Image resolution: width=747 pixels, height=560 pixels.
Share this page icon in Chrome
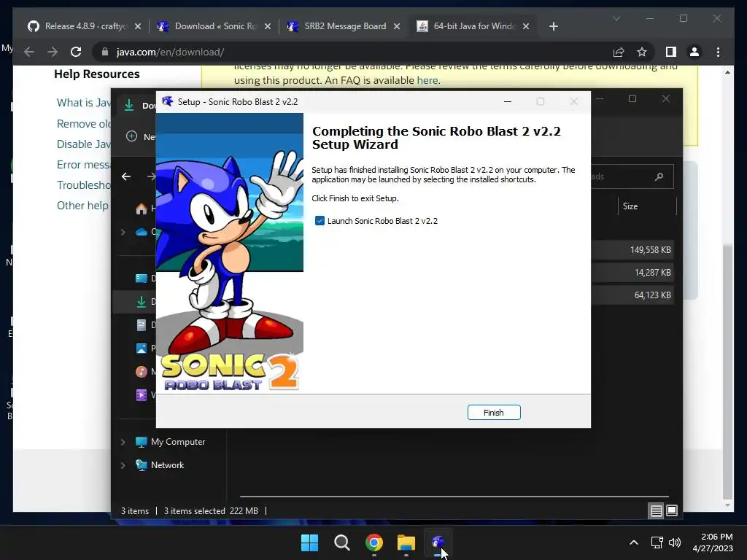coord(619,52)
